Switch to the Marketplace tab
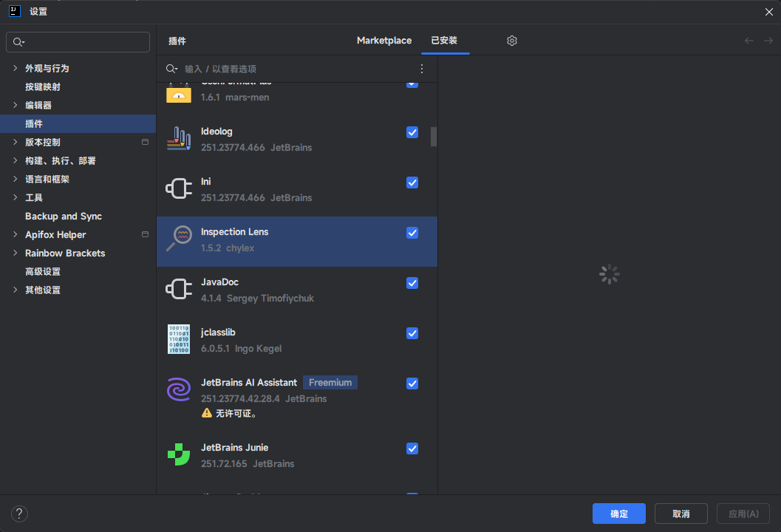781x532 pixels. (384, 41)
